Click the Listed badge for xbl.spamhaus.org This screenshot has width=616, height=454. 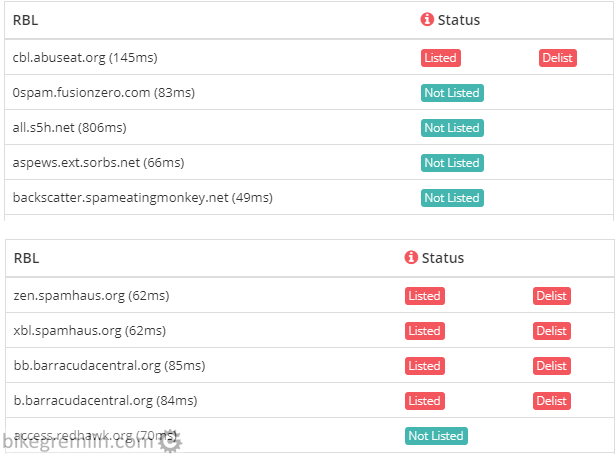pyautogui.click(x=425, y=331)
